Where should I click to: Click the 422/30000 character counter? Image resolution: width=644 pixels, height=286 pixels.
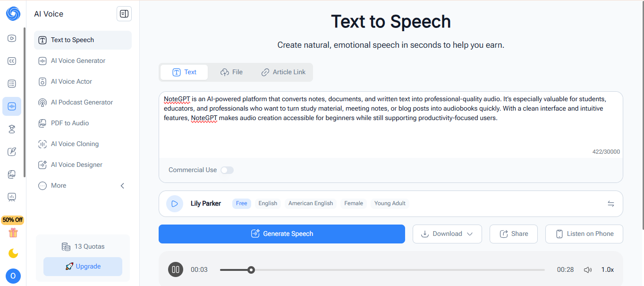point(606,152)
